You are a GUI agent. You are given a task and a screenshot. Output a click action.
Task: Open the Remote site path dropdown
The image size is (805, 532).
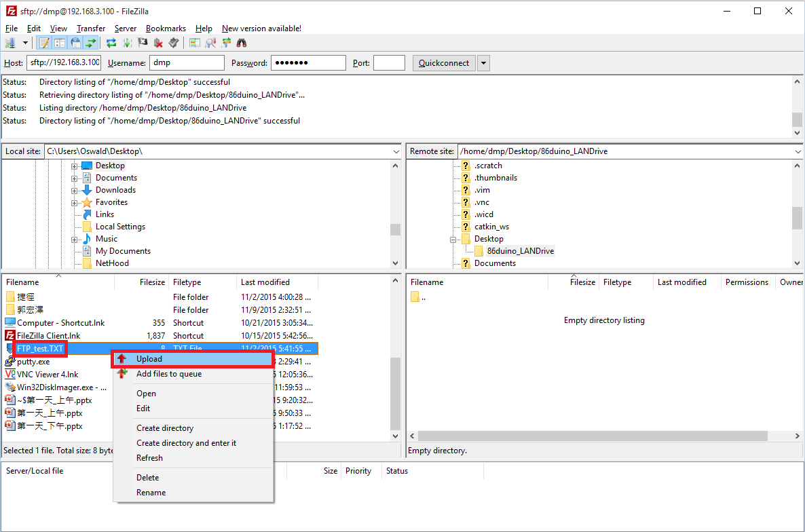tap(798, 152)
